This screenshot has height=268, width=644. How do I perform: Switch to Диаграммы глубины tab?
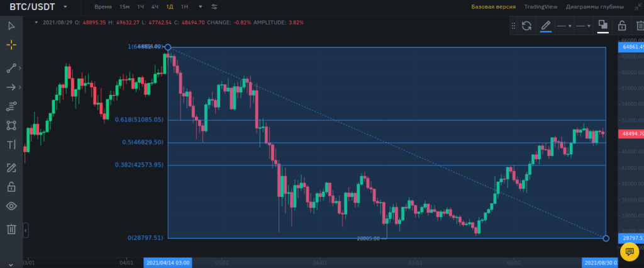592,7
